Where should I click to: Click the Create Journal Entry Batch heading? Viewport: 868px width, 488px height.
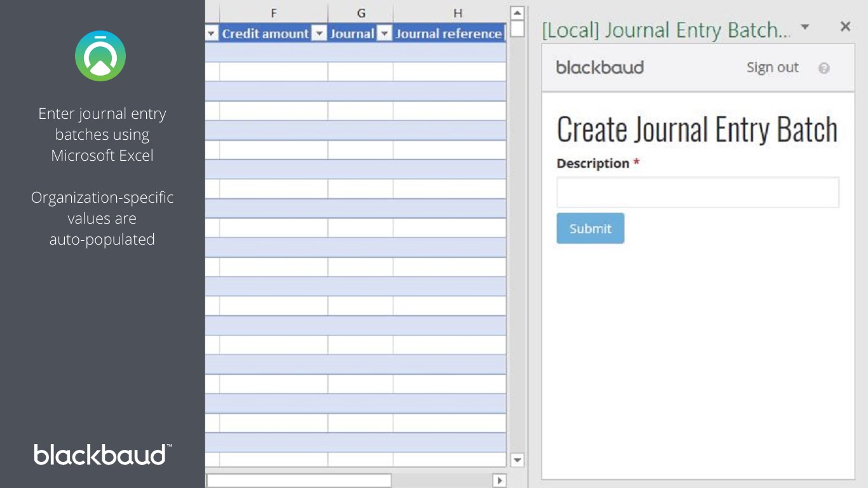pyautogui.click(x=697, y=130)
